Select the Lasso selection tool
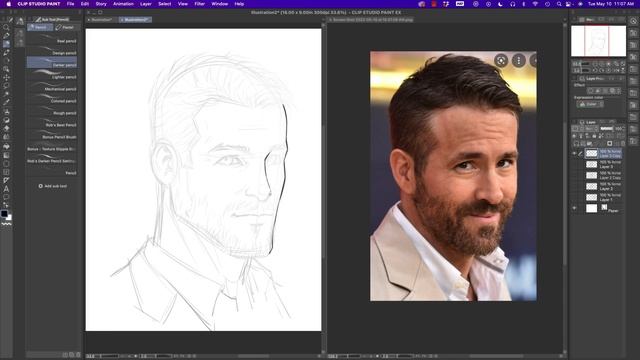640x360 pixels. (6, 86)
